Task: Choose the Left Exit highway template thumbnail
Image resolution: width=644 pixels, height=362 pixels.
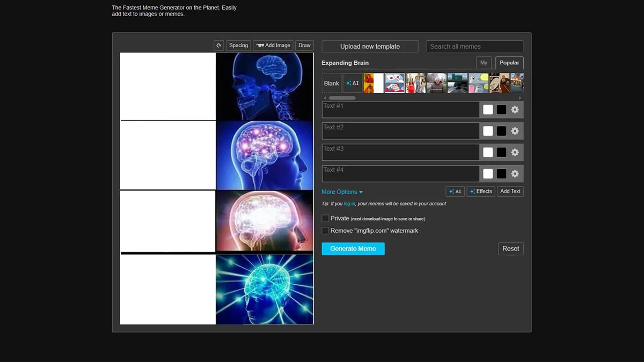Action: tap(457, 83)
